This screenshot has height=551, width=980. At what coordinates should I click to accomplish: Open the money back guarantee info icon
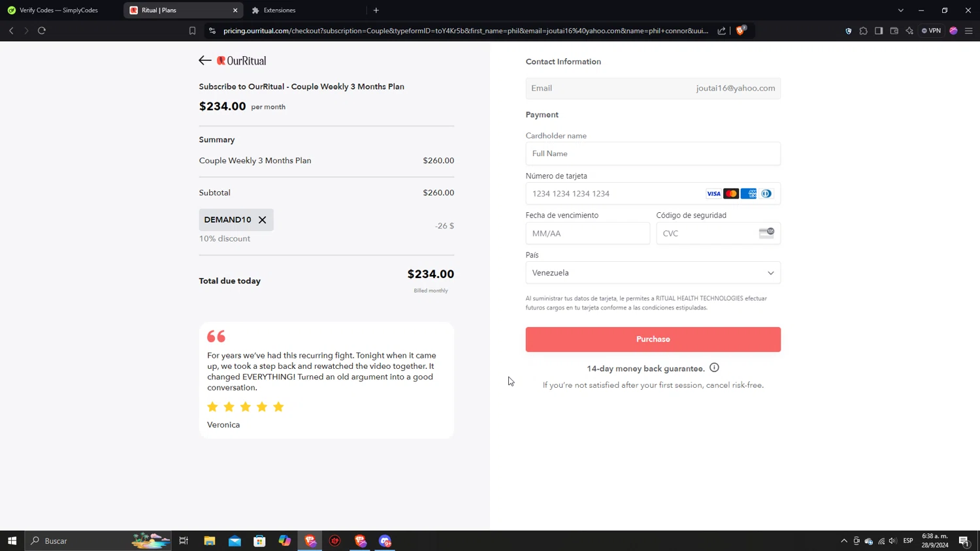(x=714, y=368)
